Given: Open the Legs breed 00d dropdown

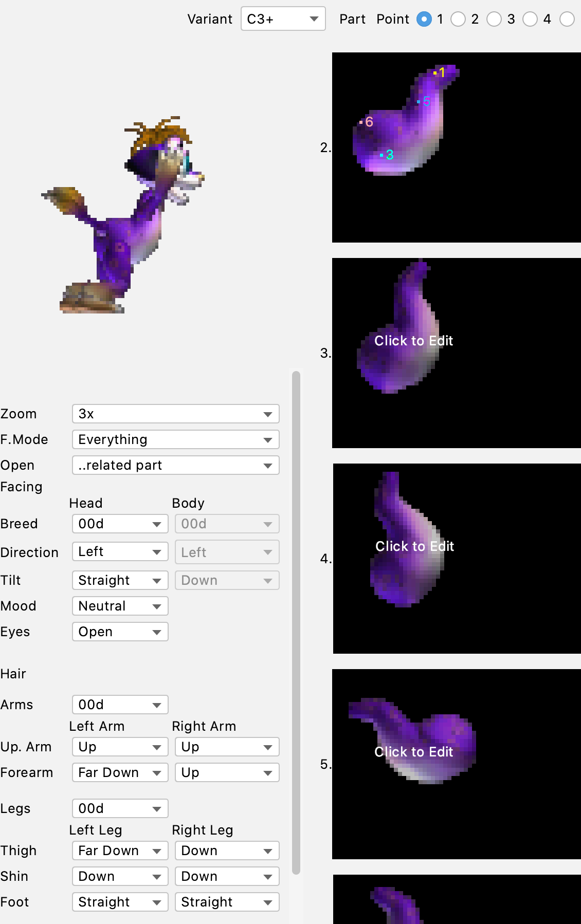Looking at the screenshot, I should (x=120, y=808).
